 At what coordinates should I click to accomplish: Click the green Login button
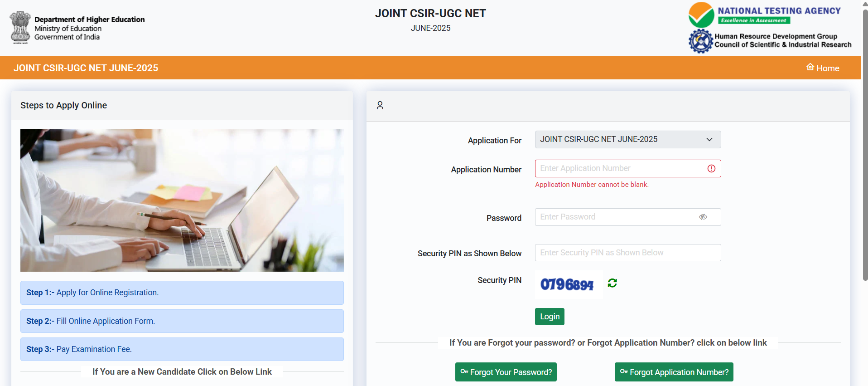pyautogui.click(x=550, y=317)
